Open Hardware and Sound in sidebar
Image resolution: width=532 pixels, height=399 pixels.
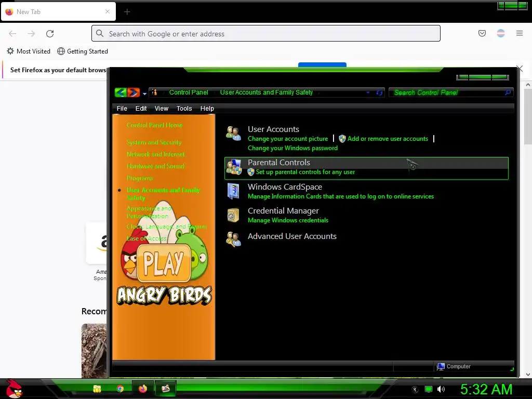(x=155, y=166)
